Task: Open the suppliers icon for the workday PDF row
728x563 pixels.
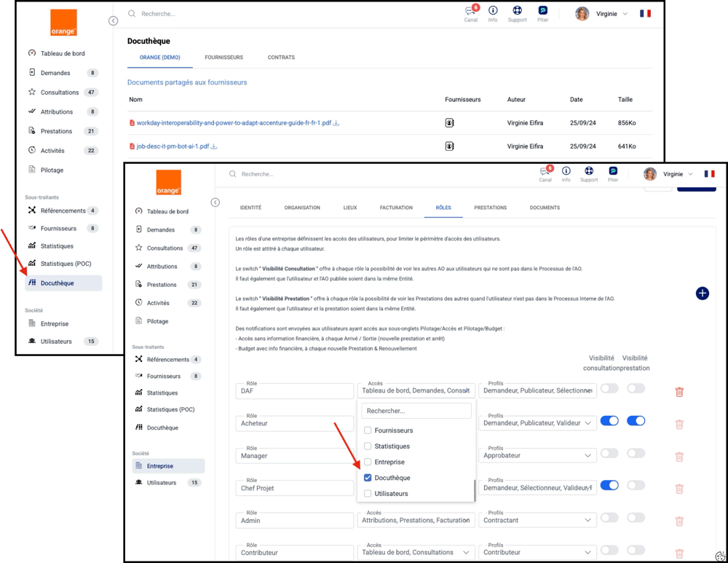Action: click(449, 122)
